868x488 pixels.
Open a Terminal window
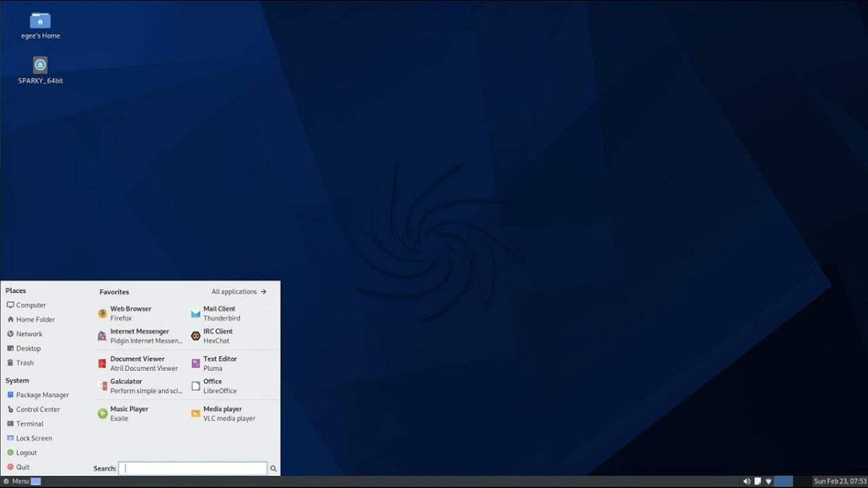tap(31, 424)
